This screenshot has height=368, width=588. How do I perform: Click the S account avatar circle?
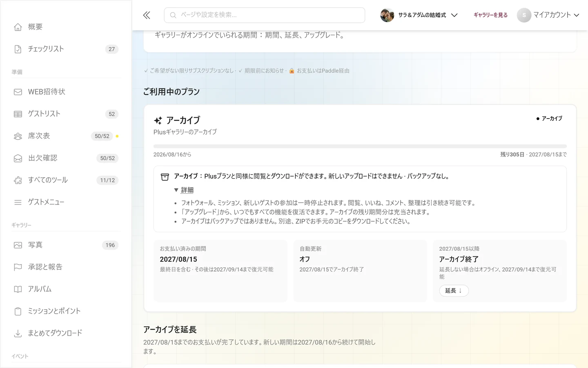524,15
